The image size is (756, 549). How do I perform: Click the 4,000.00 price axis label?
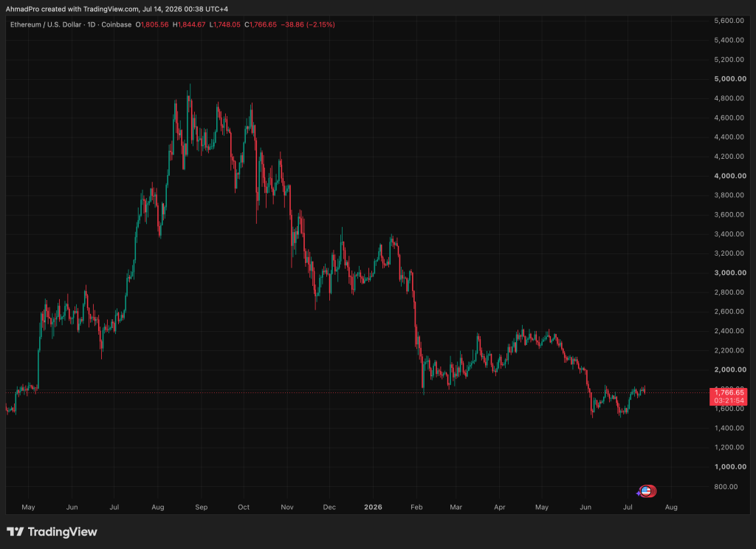(730, 176)
